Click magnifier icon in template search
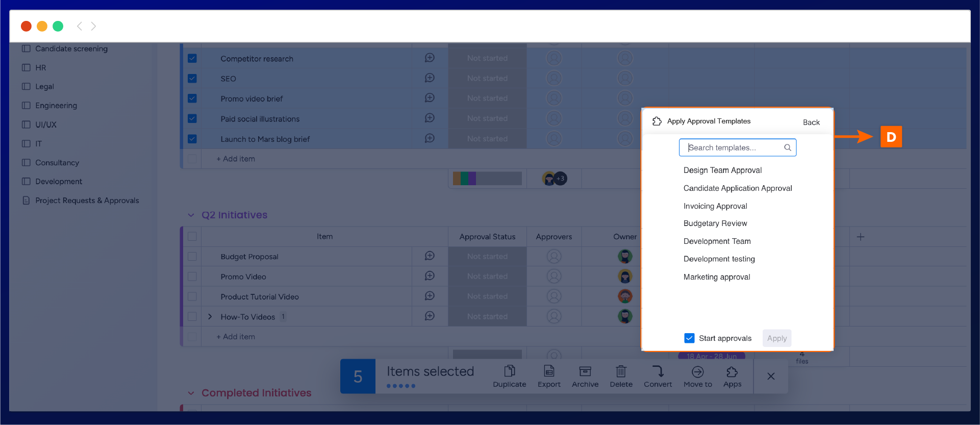The image size is (980, 425). (x=788, y=148)
